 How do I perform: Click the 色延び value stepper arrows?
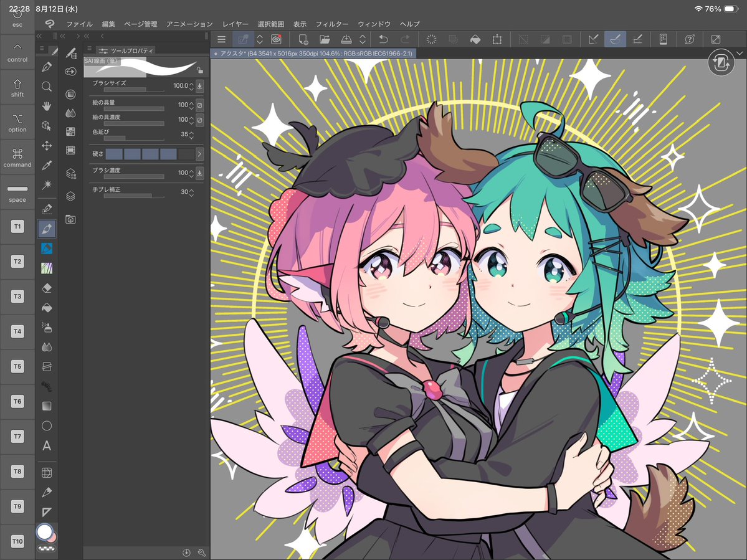pos(191,135)
